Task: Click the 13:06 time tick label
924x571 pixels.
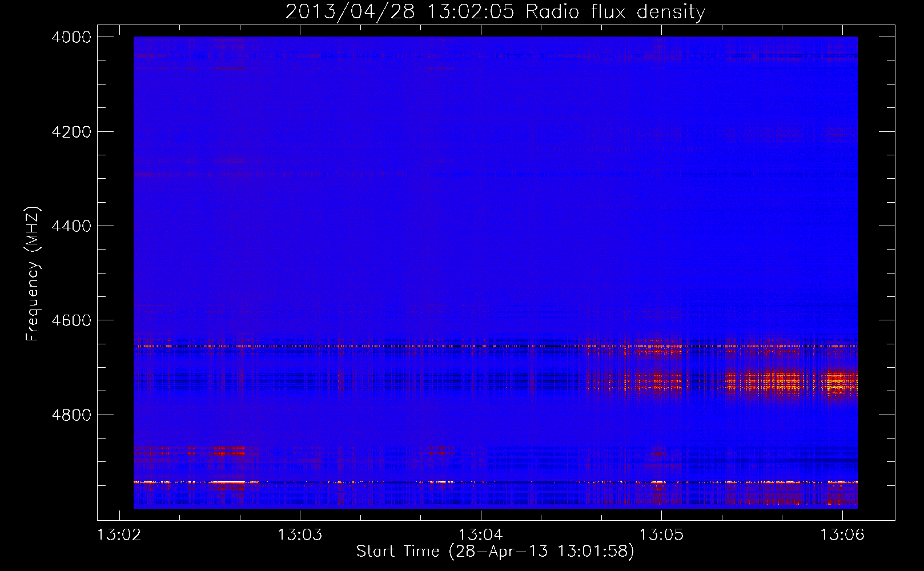Action: click(842, 535)
